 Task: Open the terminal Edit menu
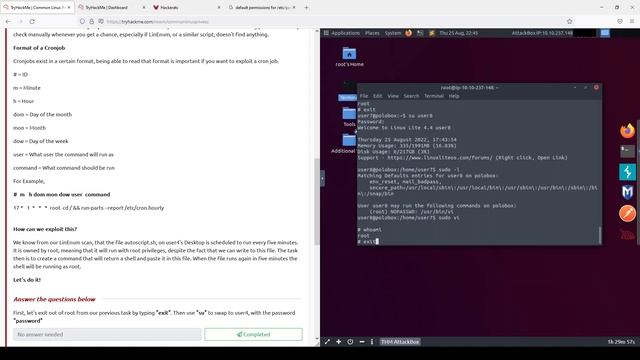coord(378,96)
